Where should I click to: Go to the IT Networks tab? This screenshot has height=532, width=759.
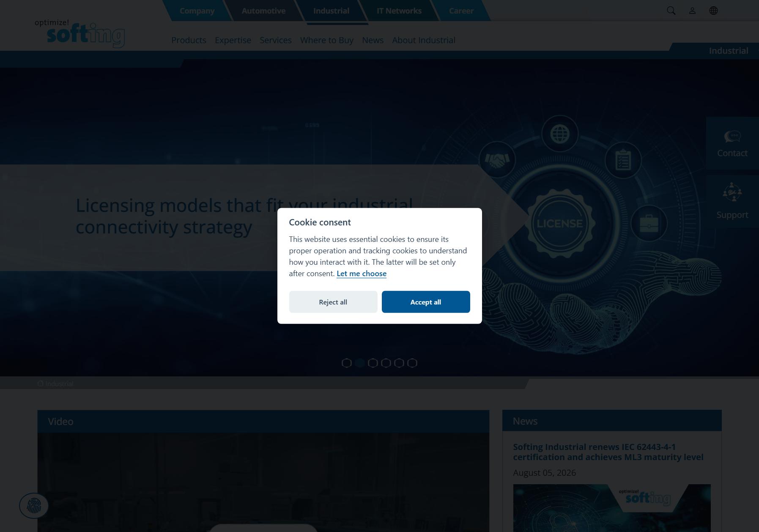399,11
